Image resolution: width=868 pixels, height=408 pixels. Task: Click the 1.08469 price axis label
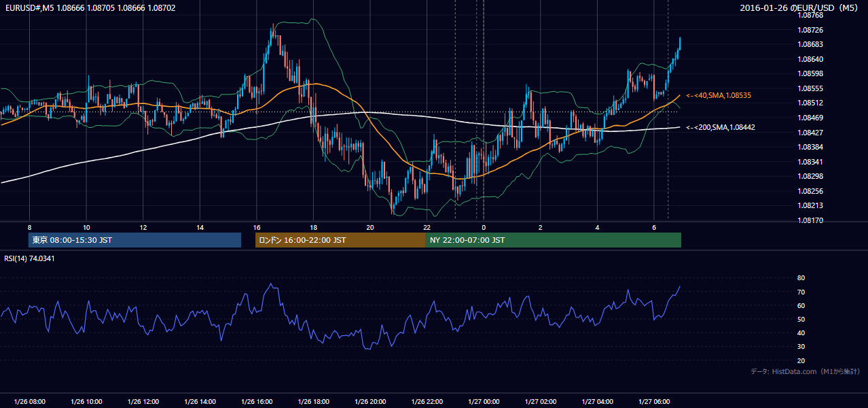810,118
